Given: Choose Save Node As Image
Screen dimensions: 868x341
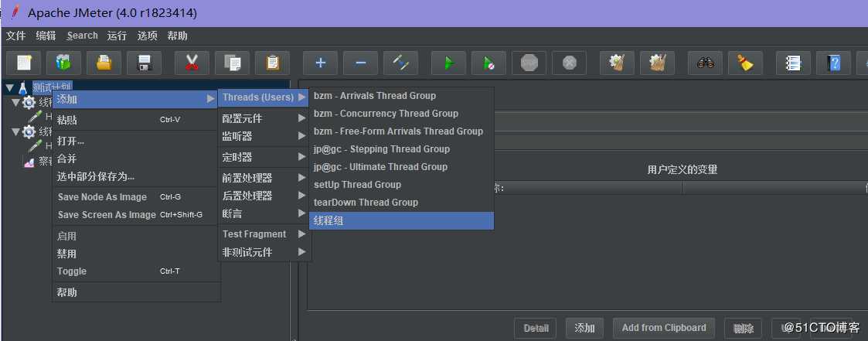Looking at the screenshot, I should pos(136,197).
